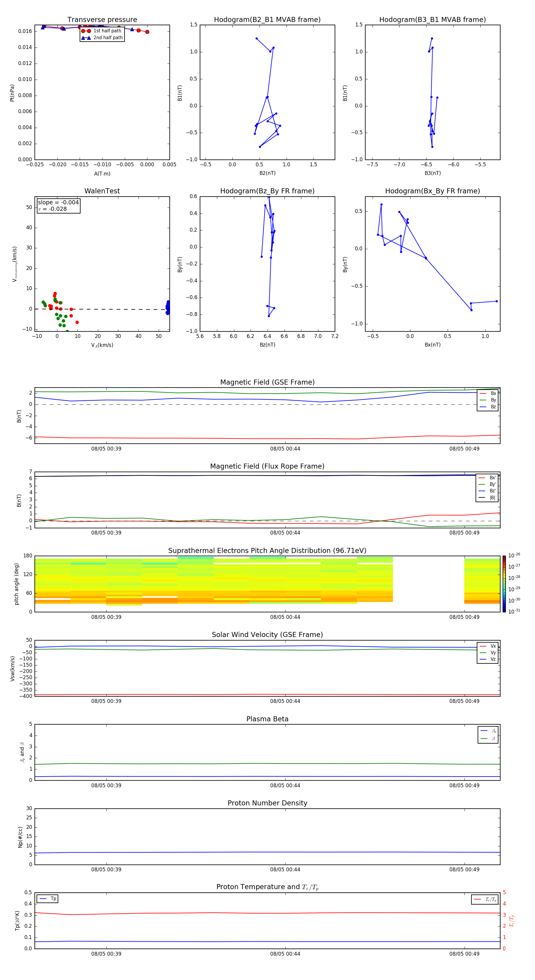The height and width of the screenshot is (980, 535).
Task: Select the "Np(#/cc)" y-axis label
Action: (20, 837)
